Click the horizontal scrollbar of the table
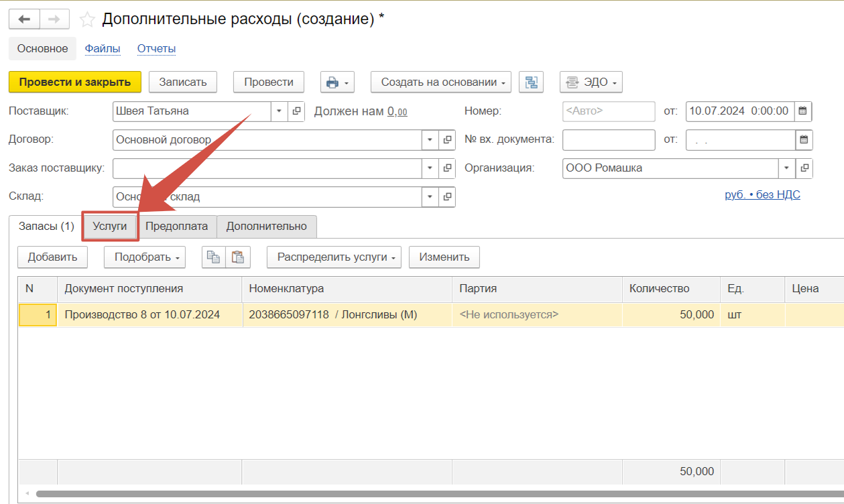This screenshot has height=504, width=844. point(439,494)
